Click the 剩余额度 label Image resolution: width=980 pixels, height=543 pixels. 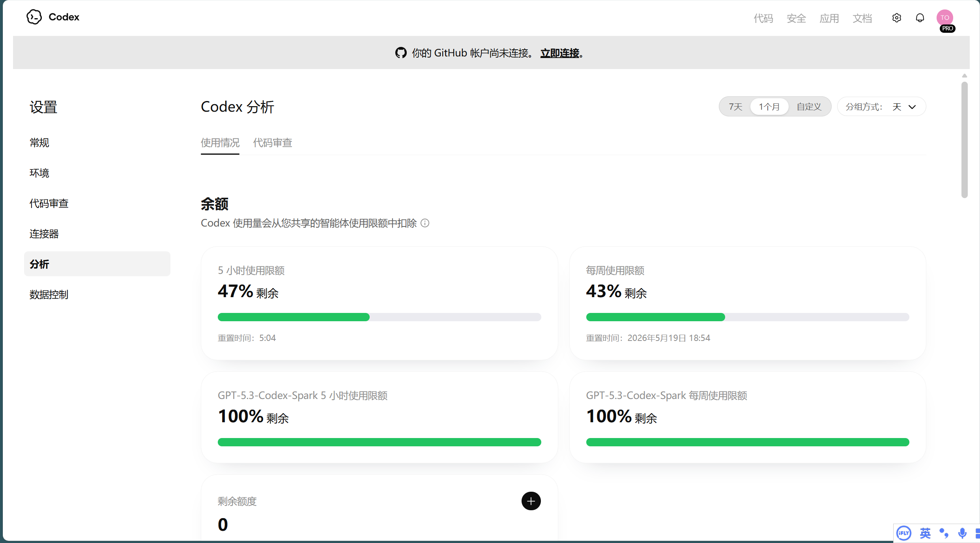[x=237, y=502]
